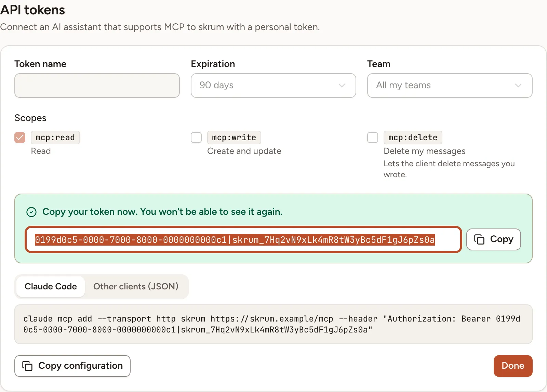Switch to Other clients (JSON) tab

point(136,287)
